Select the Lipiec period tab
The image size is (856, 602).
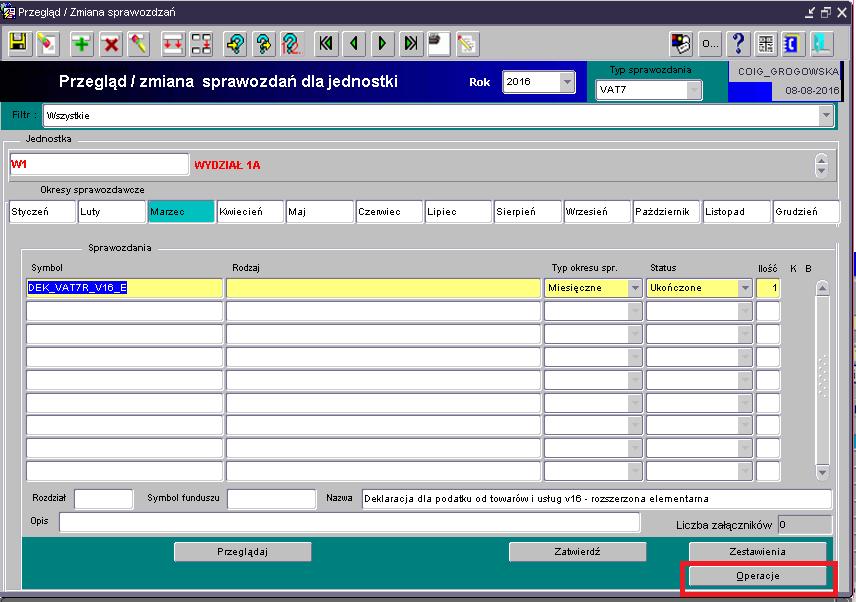coord(459,212)
